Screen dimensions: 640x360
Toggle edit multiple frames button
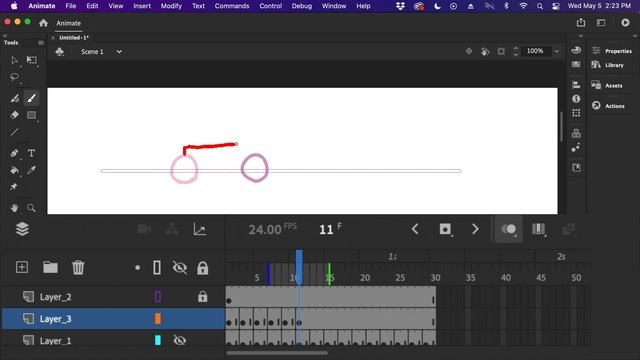[x=538, y=229]
